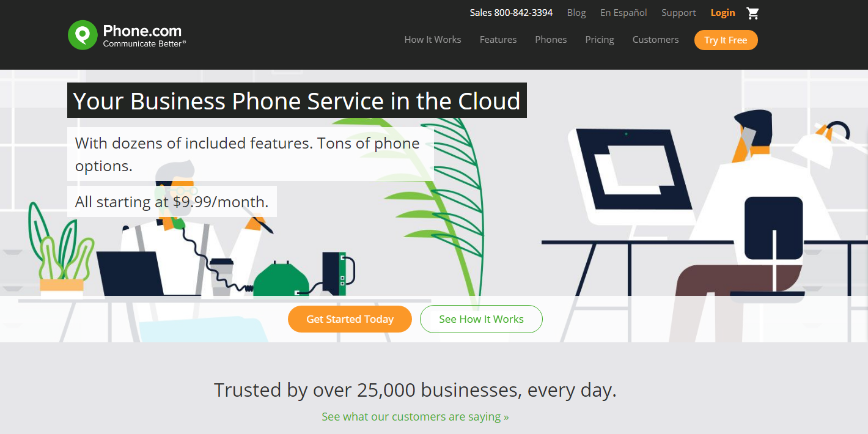Open See what our customers are saying link
This screenshot has height=434, width=868.
pos(415,417)
